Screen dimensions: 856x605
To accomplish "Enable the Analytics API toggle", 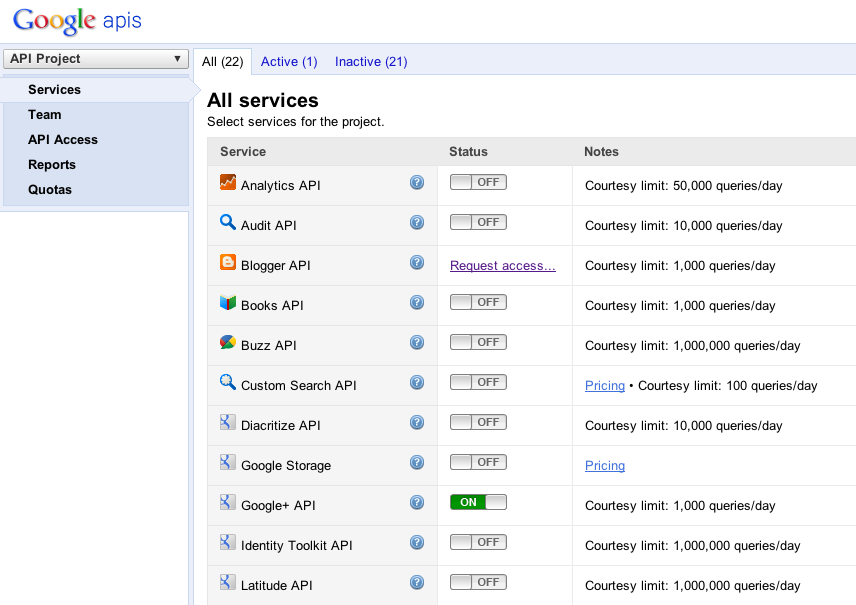I will tap(478, 182).
